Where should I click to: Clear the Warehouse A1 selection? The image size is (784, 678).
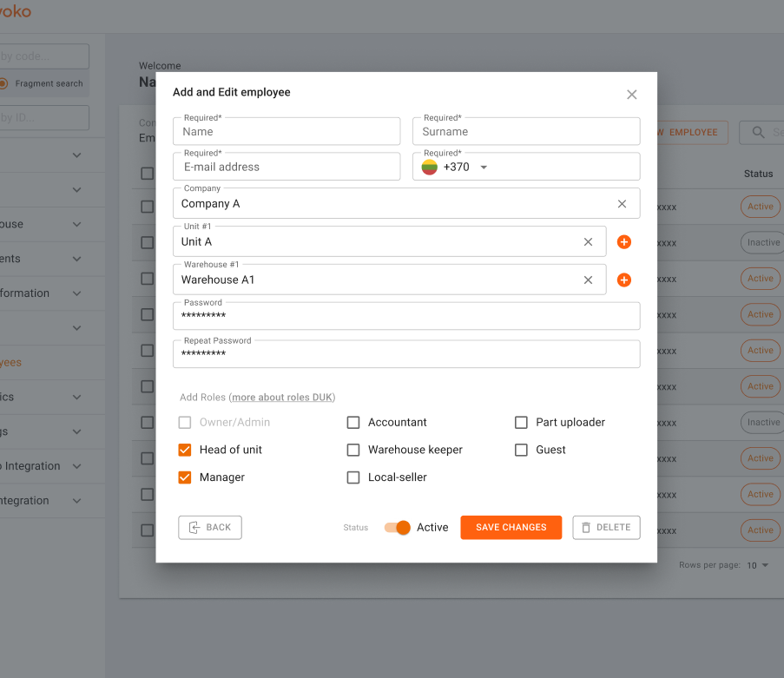[x=588, y=280]
